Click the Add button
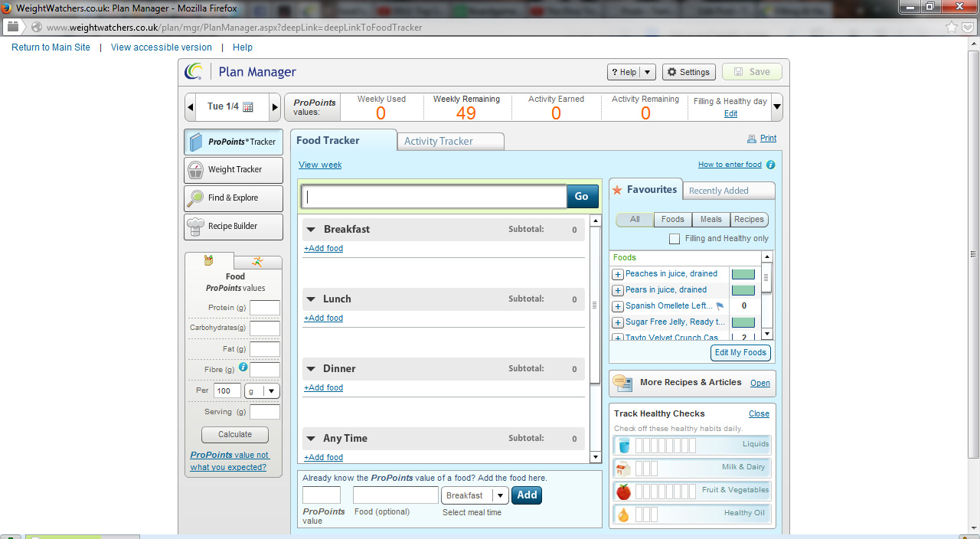Viewport: 980px width, 539px height. tap(527, 495)
